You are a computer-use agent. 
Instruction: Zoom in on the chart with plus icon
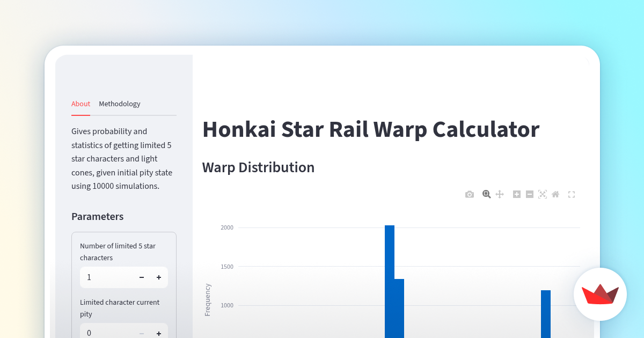(517, 194)
